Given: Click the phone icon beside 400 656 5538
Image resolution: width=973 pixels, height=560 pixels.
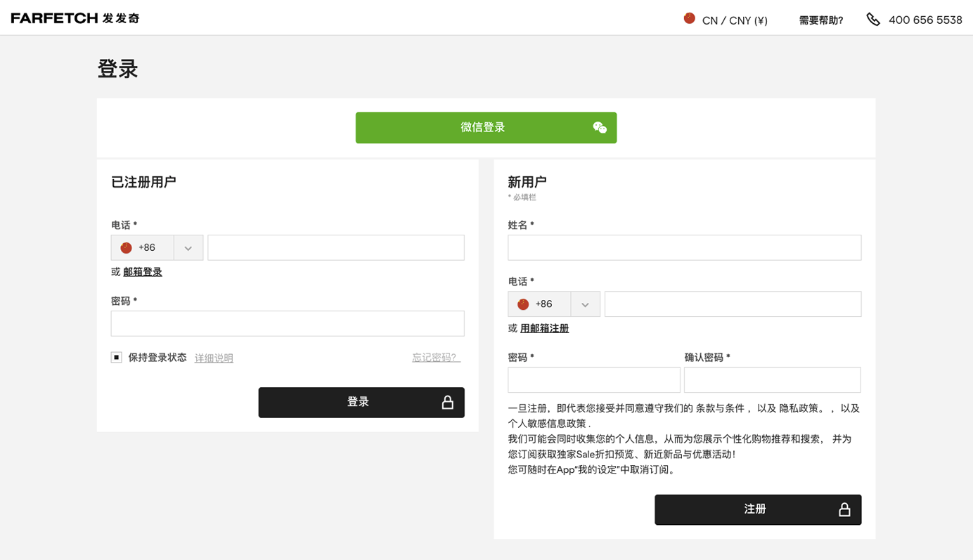Looking at the screenshot, I should point(873,20).
